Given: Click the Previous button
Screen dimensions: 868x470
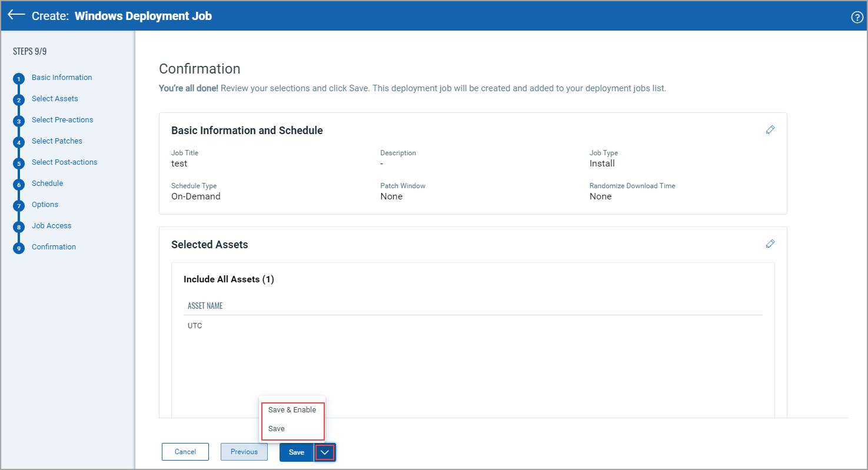Looking at the screenshot, I should point(244,452).
